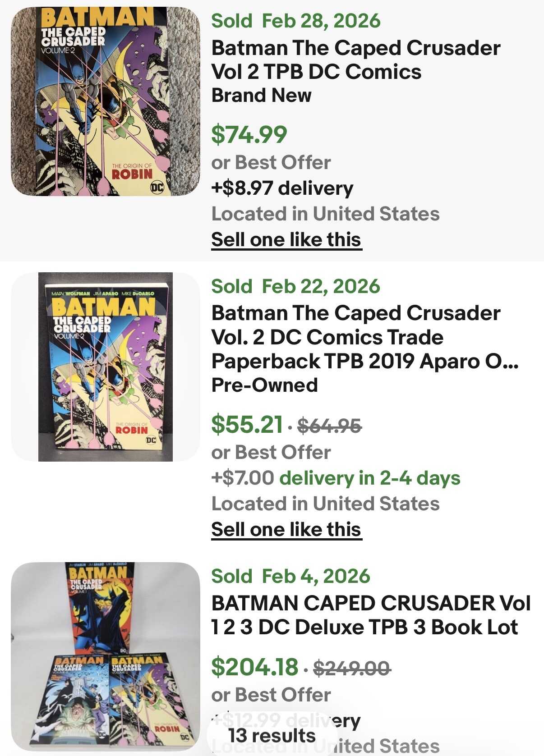
Task: Open the 'BATMAN CAPED CRUSADER Vol 1 2 3' listing title
Action: coord(370,615)
